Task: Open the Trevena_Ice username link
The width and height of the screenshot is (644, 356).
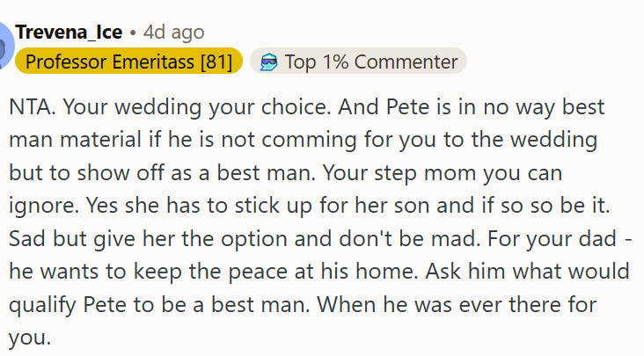Action: point(69,32)
